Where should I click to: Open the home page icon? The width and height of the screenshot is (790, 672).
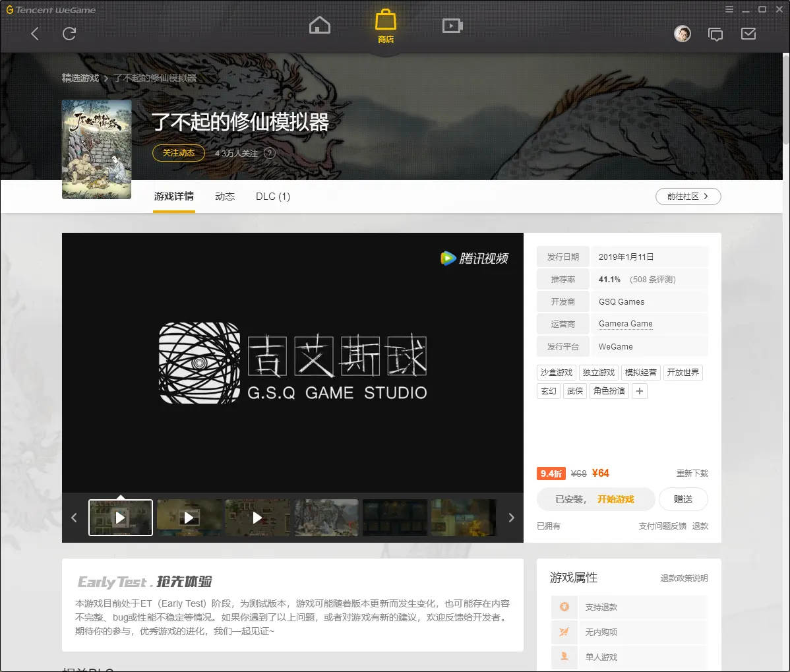coord(320,24)
